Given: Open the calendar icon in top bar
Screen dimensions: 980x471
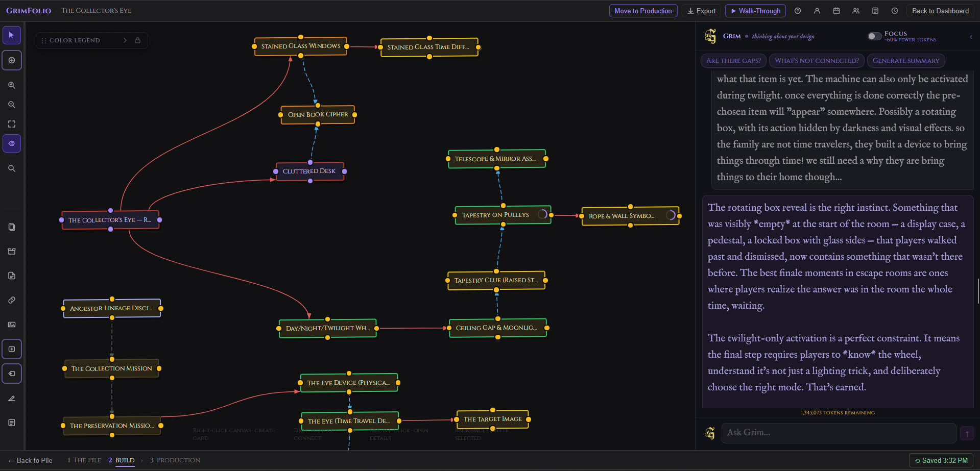Looking at the screenshot, I should tap(836, 11).
